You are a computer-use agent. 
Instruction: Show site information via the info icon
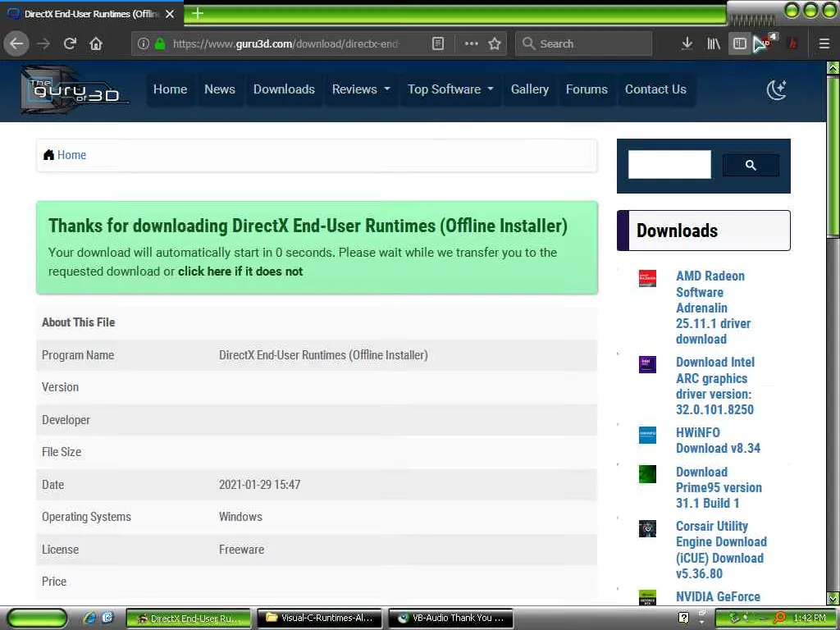pyautogui.click(x=143, y=43)
